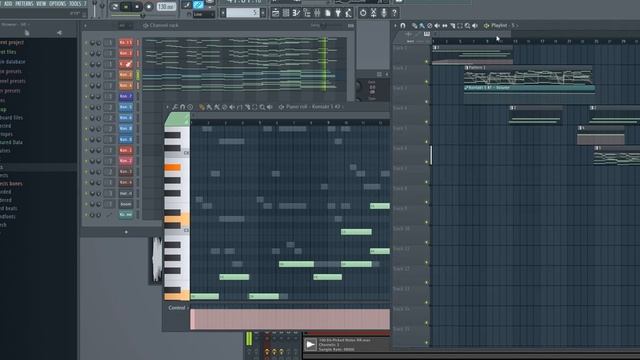This screenshot has height=360, width=640.
Task: Open the Piano roll target channel title dropdown
Action: (x=311, y=107)
